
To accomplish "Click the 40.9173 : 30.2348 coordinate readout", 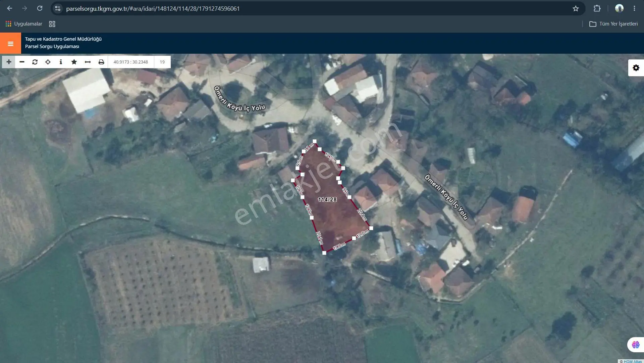I will point(131,62).
